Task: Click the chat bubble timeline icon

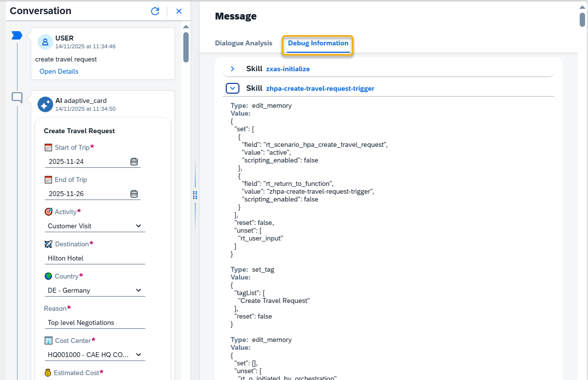Action: pyautogui.click(x=17, y=98)
